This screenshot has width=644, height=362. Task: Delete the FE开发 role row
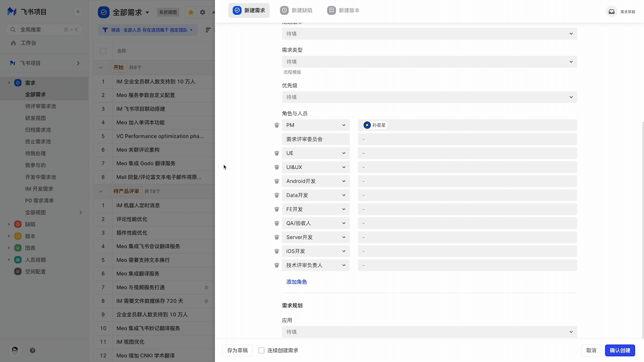[x=277, y=209]
